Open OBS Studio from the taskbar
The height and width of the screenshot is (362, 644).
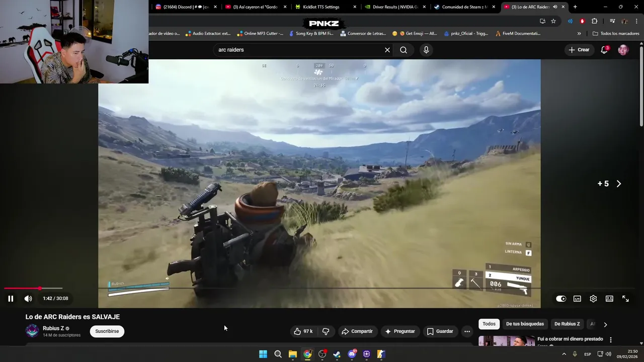click(x=323, y=354)
